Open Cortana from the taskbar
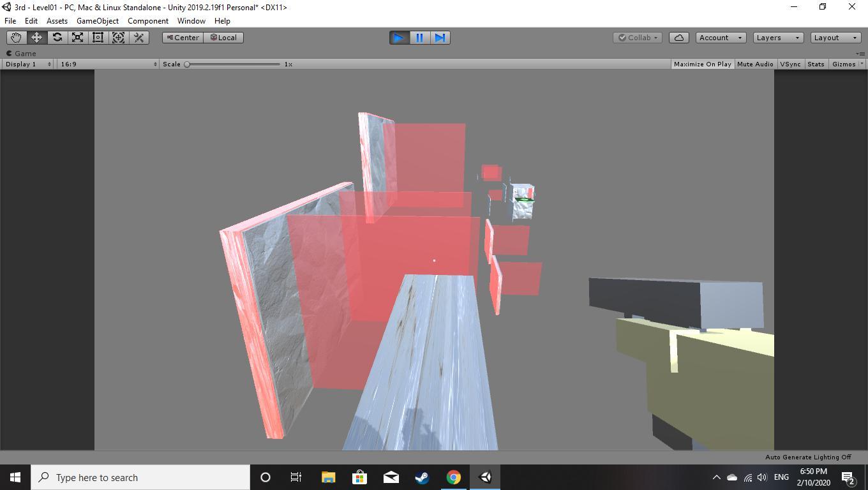 (266, 477)
